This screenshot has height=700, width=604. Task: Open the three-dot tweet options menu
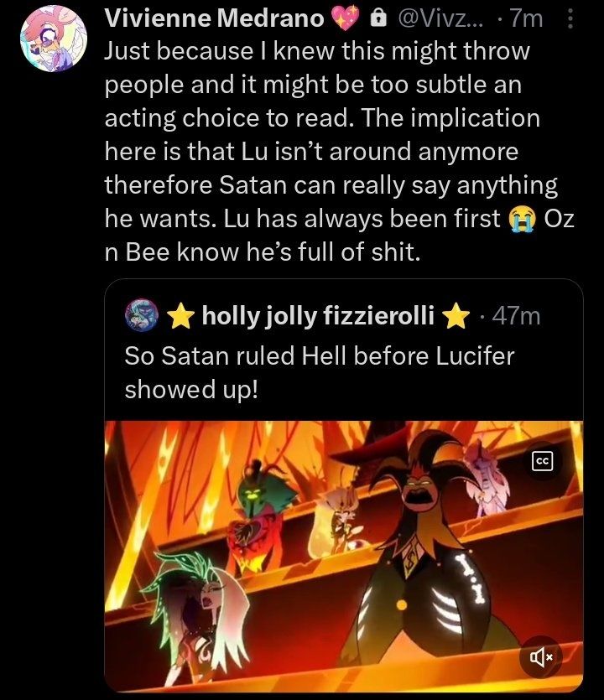point(570,19)
